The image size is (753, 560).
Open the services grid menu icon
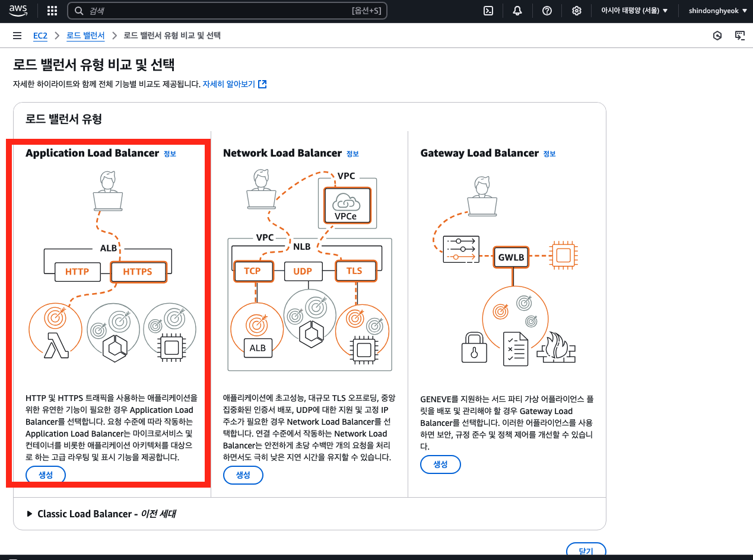(x=52, y=11)
